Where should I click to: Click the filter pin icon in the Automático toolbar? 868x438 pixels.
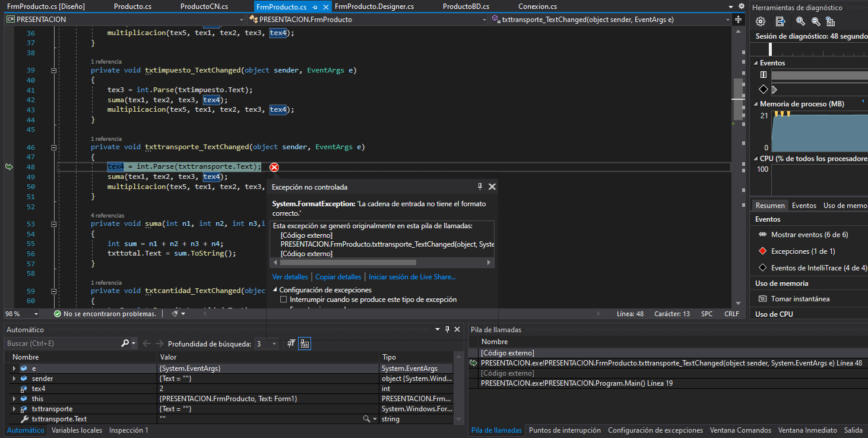click(x=291, y=344)
